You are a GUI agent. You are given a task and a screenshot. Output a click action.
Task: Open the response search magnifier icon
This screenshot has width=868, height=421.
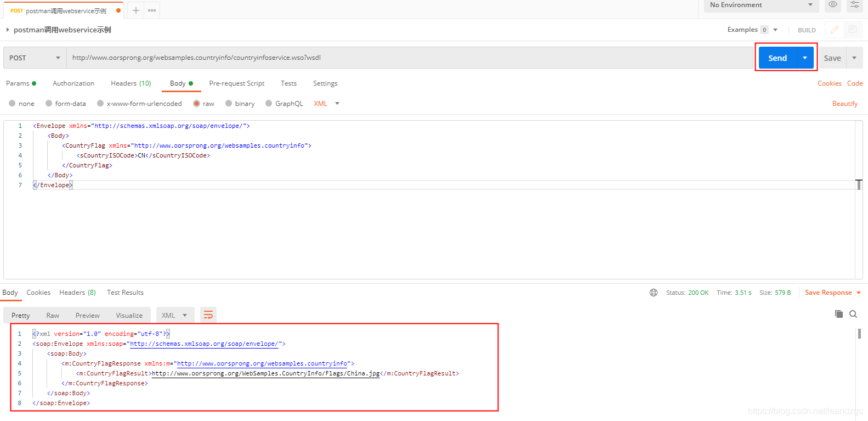(853, 314)
